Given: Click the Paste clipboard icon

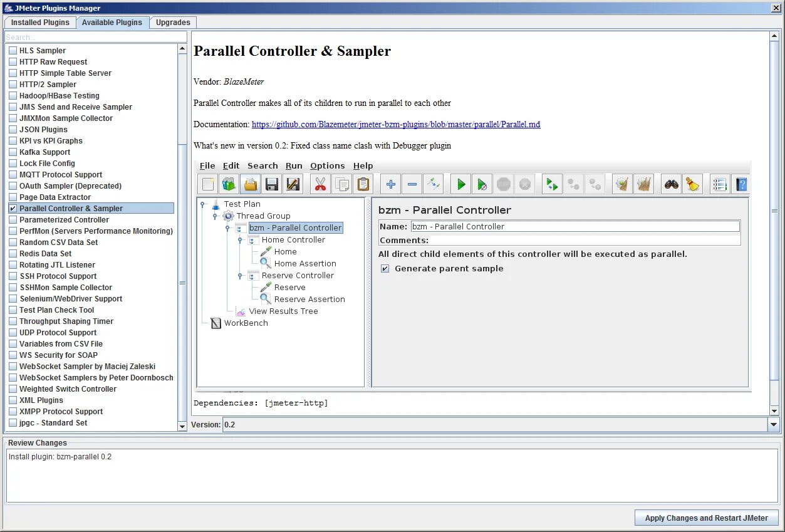Looking at the screenshot, I should click(363, 184).
